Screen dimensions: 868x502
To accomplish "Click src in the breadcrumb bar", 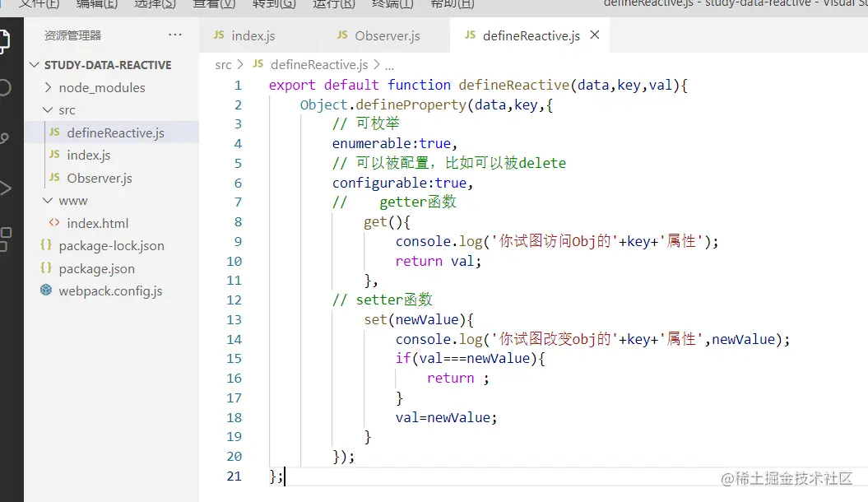I will click(x=222, y=64).
